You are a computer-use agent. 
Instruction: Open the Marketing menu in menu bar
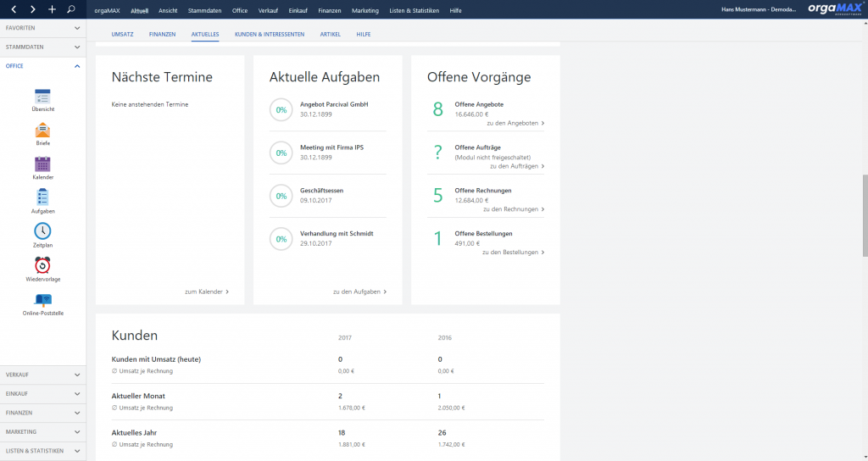(x=365, y=10)
